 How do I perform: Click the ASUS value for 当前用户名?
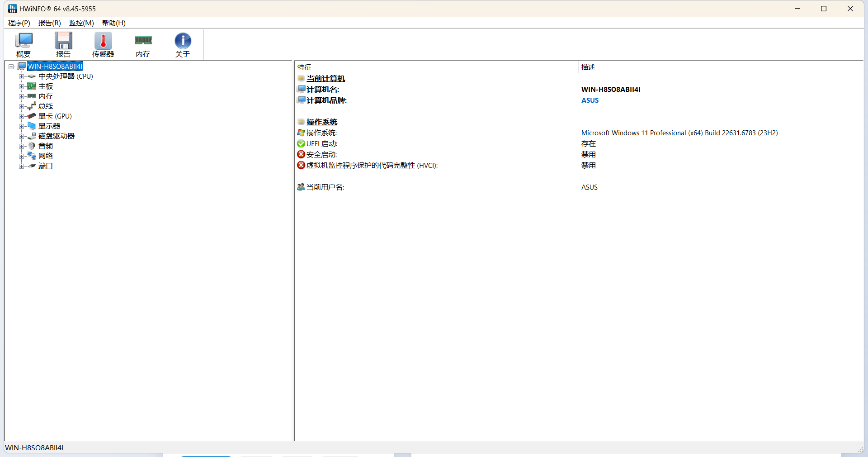click(590, 187)
